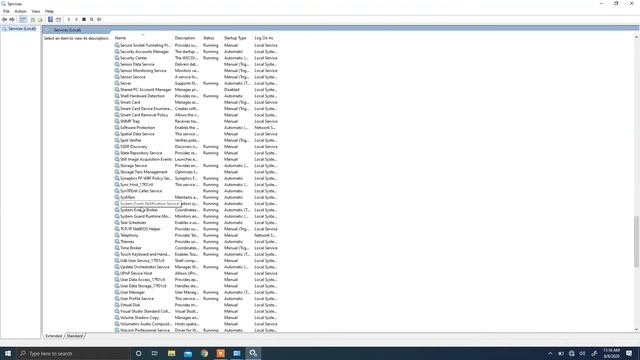The height and width of the screenshot is (360, 640).
Task: Click the scrollbar down arrow in the services list
Action: click(636, 329)
